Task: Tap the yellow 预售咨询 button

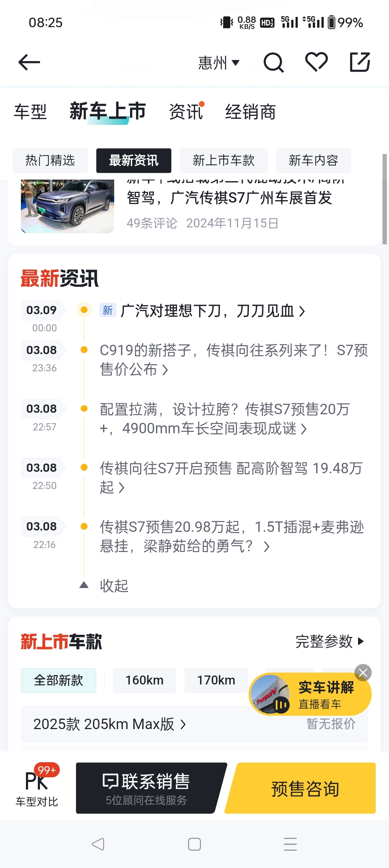Action: (x=305, y=788)
